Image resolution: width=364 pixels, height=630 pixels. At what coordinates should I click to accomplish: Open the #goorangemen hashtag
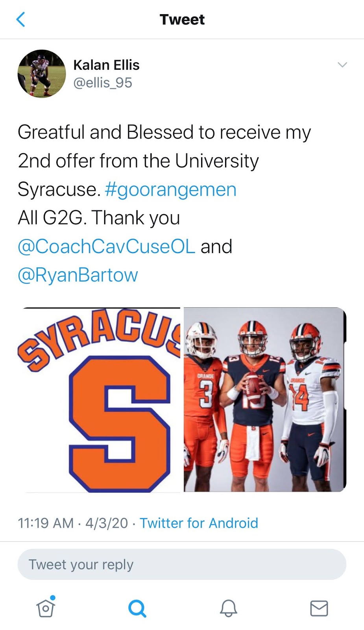[171, 189]
